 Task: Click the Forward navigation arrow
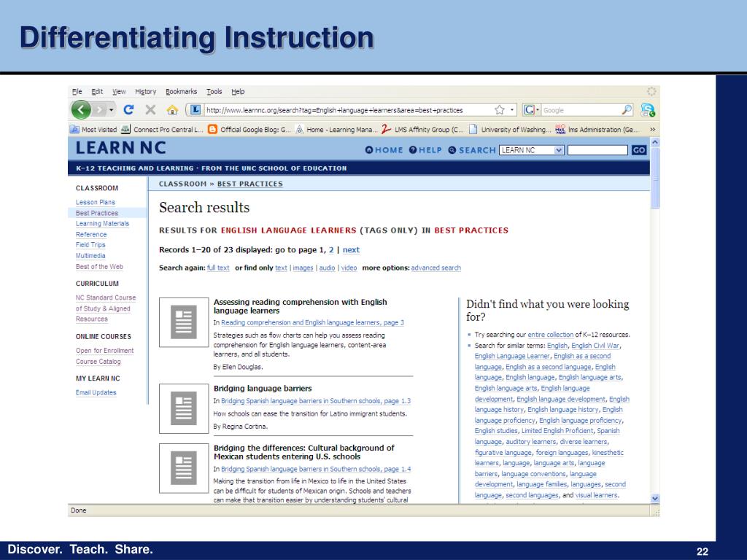click(99, 110)
